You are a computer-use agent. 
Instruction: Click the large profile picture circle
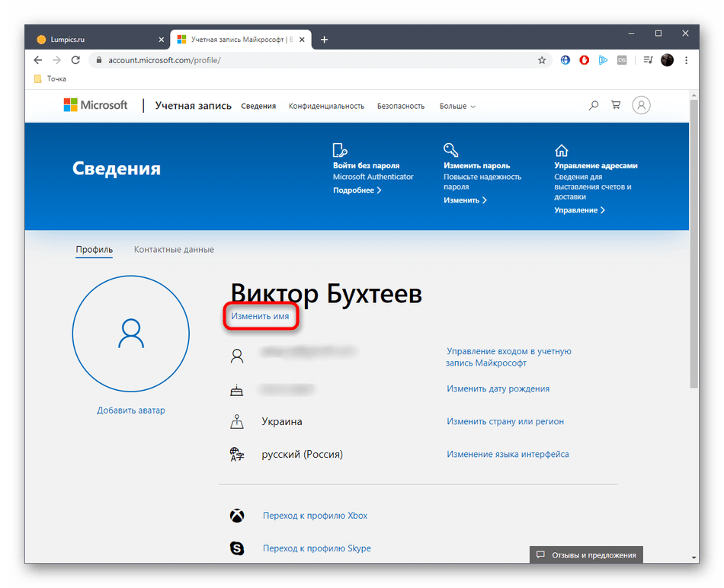point(130,331)
